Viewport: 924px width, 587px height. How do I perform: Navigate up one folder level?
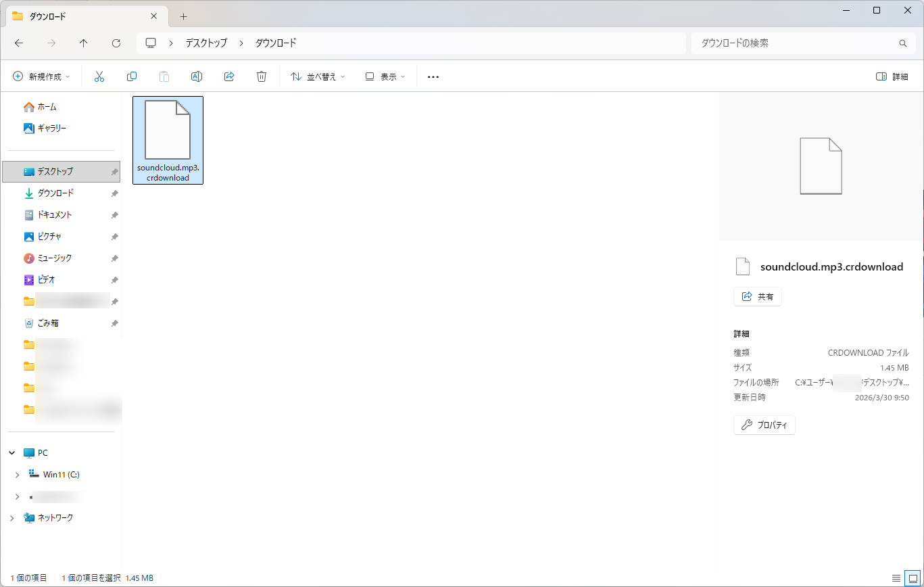pyautogui.click(x=83, y=43)
